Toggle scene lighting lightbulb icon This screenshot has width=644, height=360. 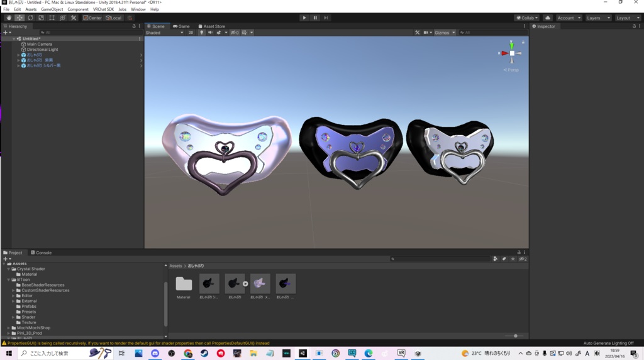pos(201,33)
